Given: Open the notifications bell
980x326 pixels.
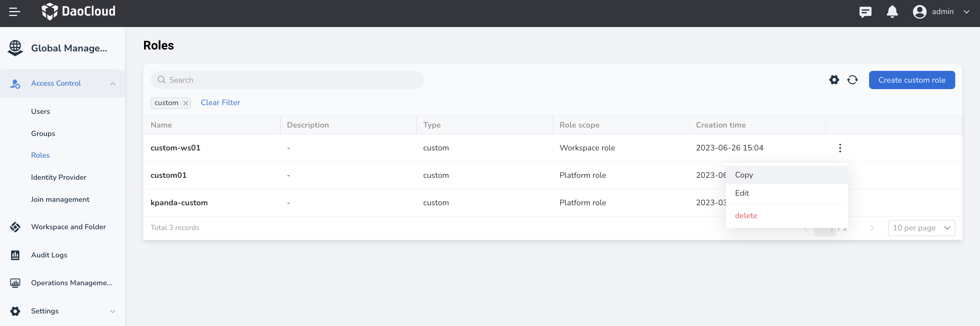Looking at the screenshot, I should [x=892, y=12].
